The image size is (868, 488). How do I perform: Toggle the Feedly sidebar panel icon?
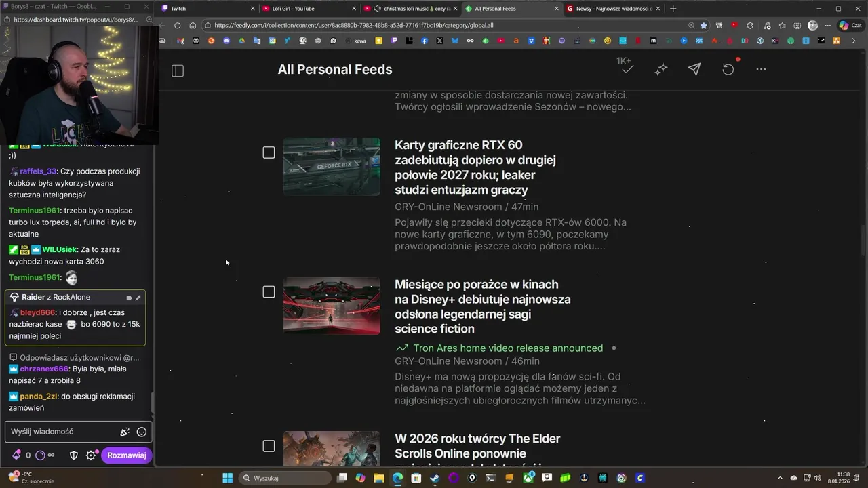point(178,70)
